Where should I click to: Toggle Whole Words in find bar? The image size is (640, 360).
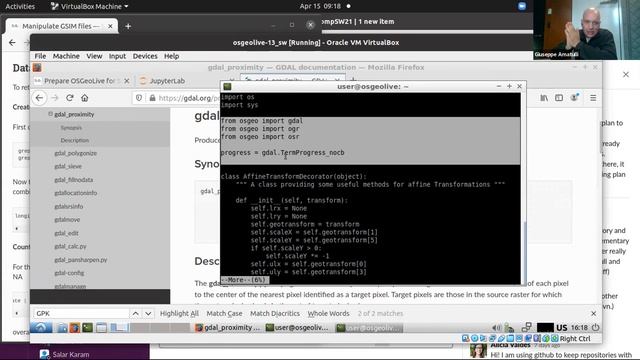point(329,313)
